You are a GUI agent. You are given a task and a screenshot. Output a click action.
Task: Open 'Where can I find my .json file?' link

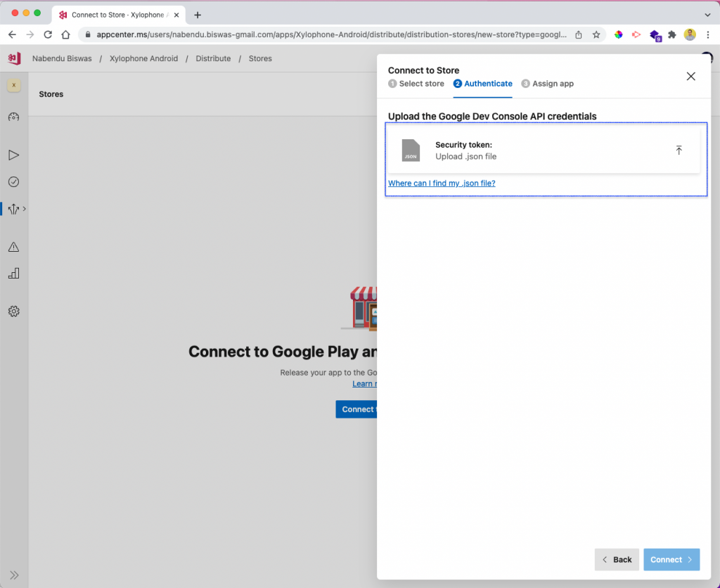[442, 184]
